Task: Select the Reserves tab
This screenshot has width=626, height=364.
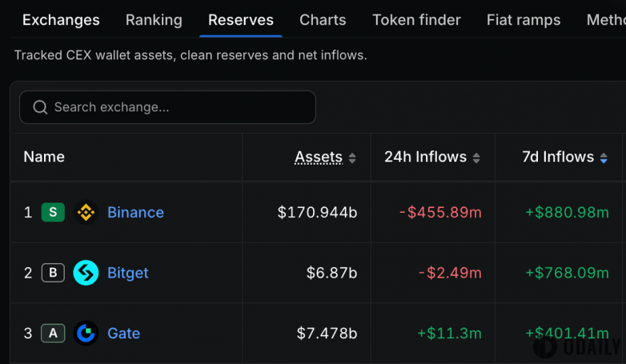Action: (241, 20)
